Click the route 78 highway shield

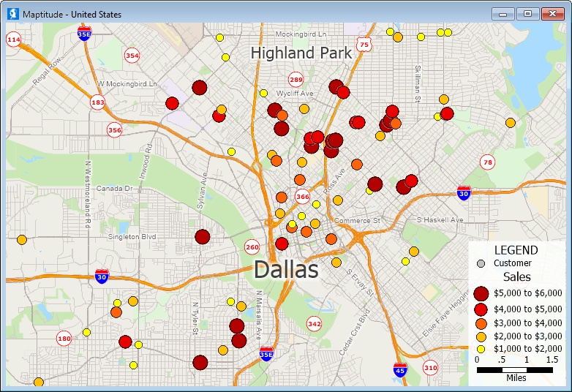pyautogui.click(x=487, y=162)
